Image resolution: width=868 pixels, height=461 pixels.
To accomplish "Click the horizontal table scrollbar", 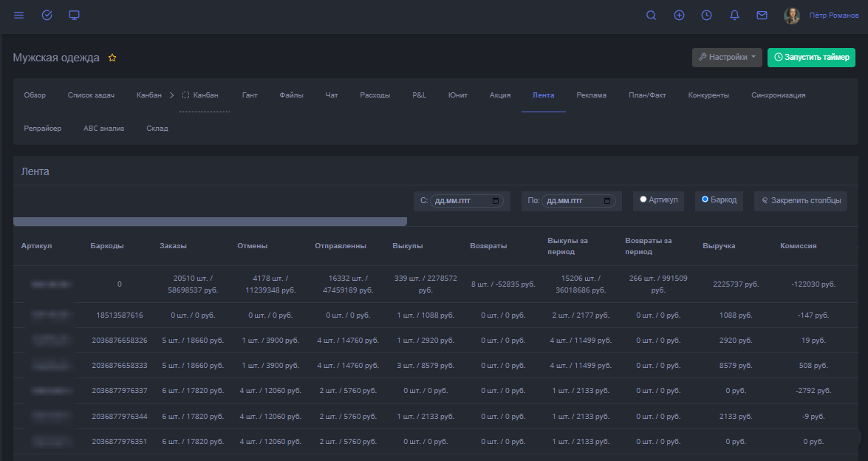I will (210, 222).
